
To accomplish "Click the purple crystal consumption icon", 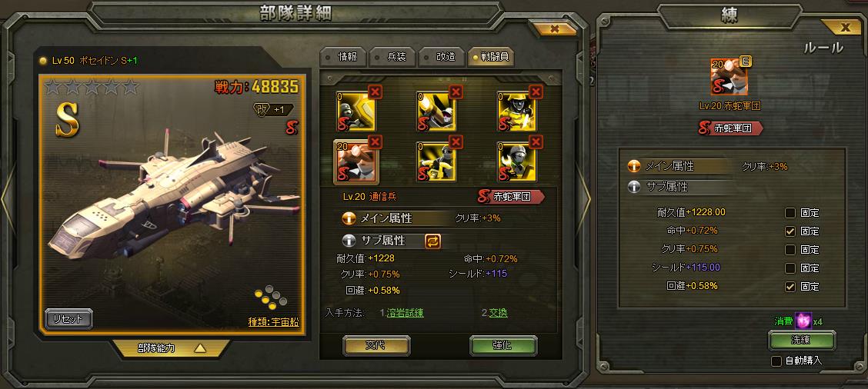I will [x=803, y=320].
